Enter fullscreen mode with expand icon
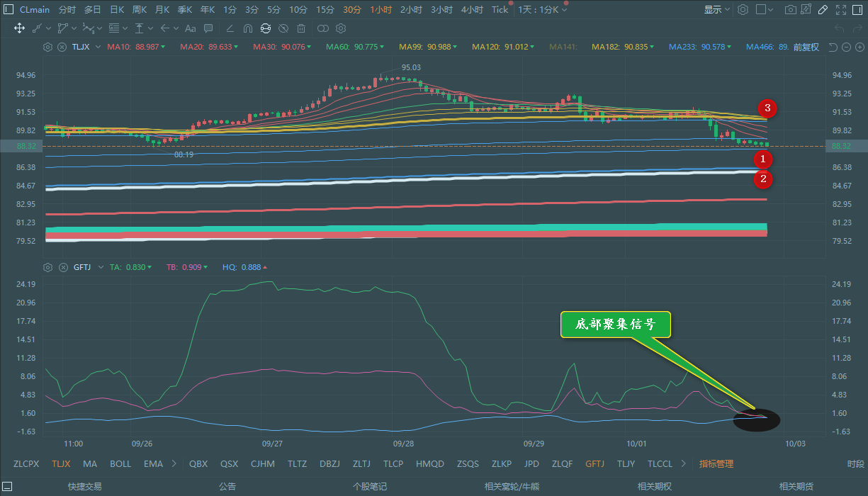Image resolution: width=868 pixels, height=496 pixels. pyautogui.click(x=841, y=10)
